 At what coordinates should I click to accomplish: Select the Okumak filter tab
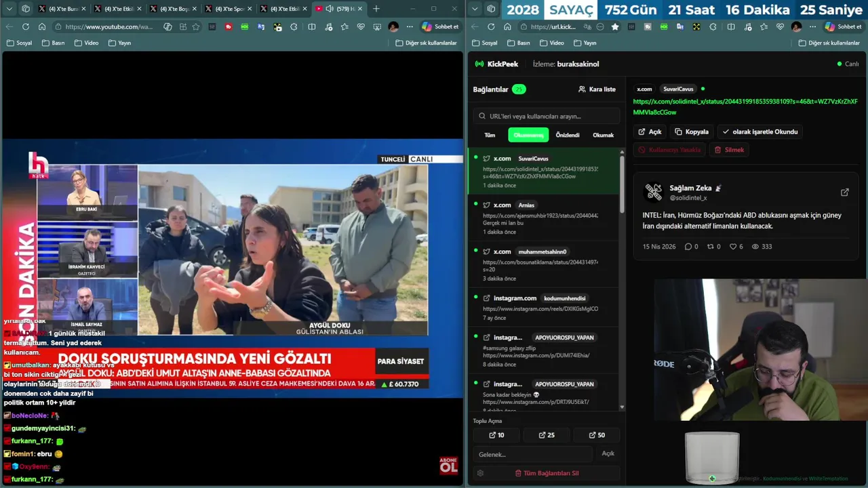[x=604, y=135]
